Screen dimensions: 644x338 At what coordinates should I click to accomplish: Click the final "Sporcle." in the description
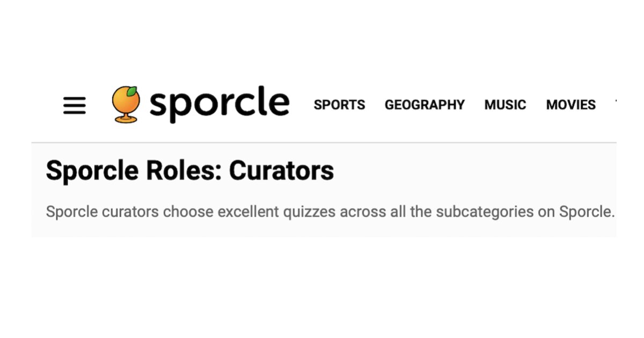pyautogui.click(x=586, y=212)
